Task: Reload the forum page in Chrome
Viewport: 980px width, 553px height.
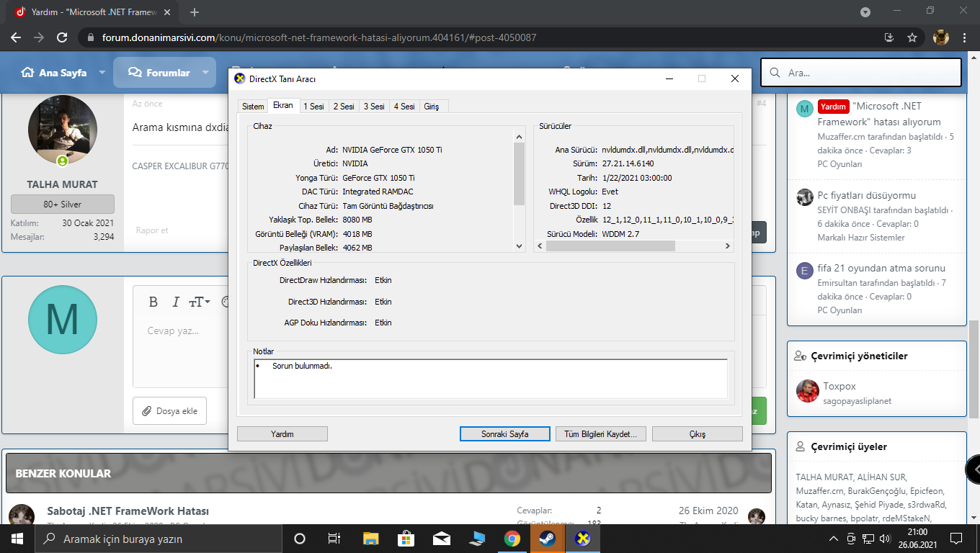Action: click(62, 37)
